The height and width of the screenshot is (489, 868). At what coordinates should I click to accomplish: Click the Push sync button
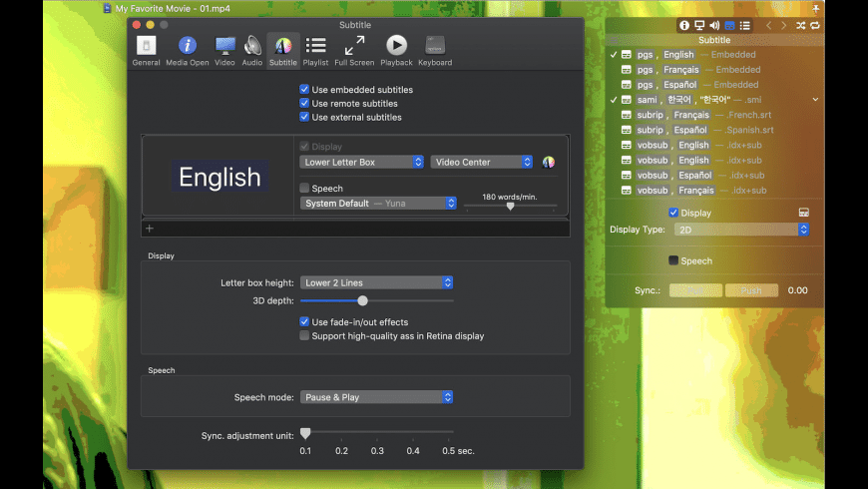[x=751, y=290]
